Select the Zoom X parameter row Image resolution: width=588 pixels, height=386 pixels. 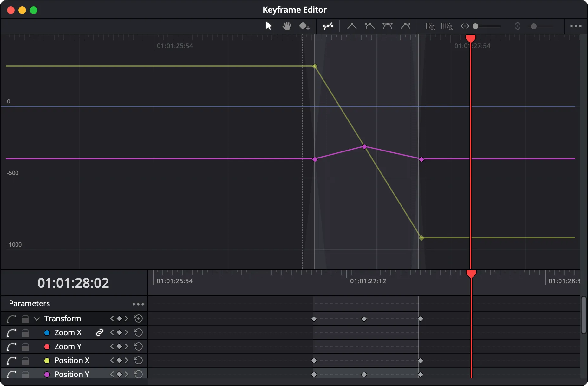(x=68, y=333)
